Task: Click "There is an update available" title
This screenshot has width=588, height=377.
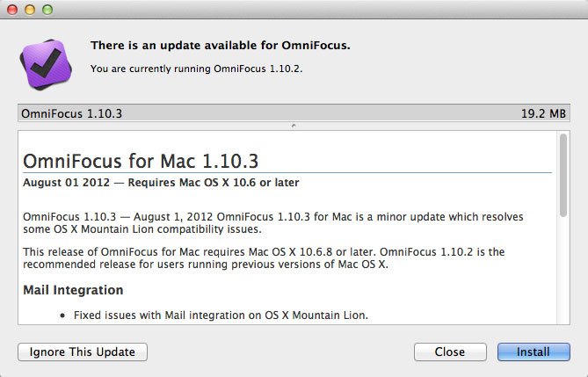Action: click(220, 46)
